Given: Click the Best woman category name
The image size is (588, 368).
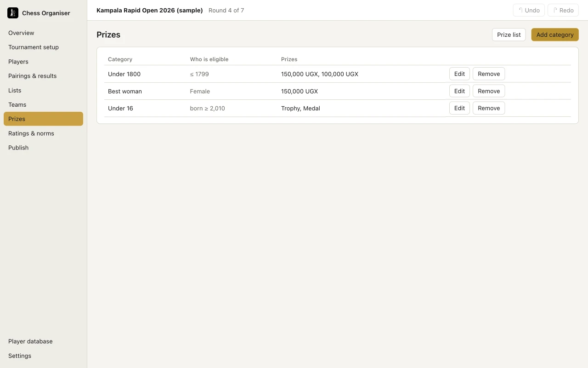Looking at the screenshot, I should pos(125,91).
